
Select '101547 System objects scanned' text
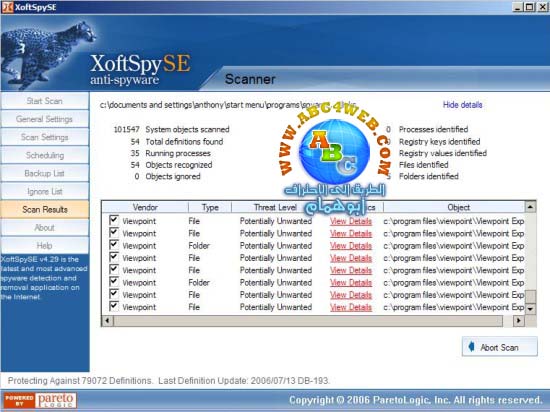click(171, 129)
